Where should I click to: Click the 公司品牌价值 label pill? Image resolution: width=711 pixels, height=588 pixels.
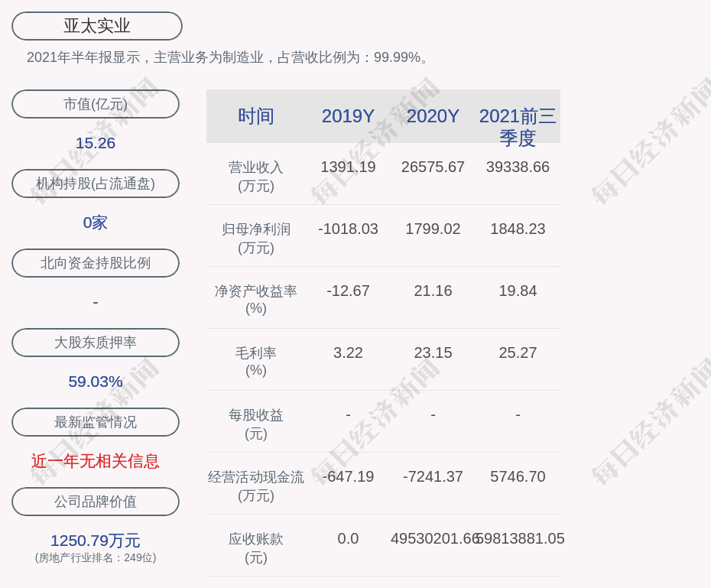tap(96, 502)
